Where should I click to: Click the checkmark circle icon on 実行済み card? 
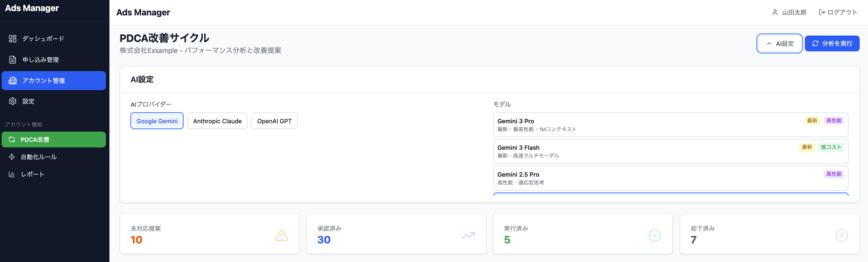click(655, 236)
